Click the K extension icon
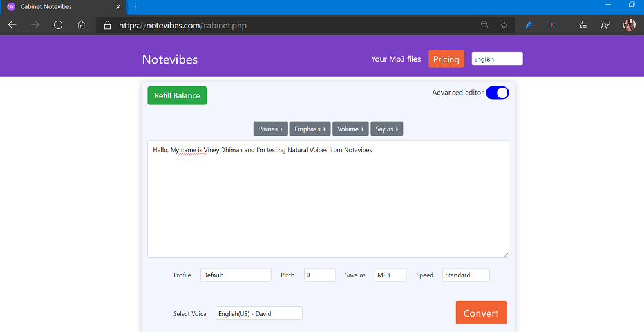 coord(552,25)
